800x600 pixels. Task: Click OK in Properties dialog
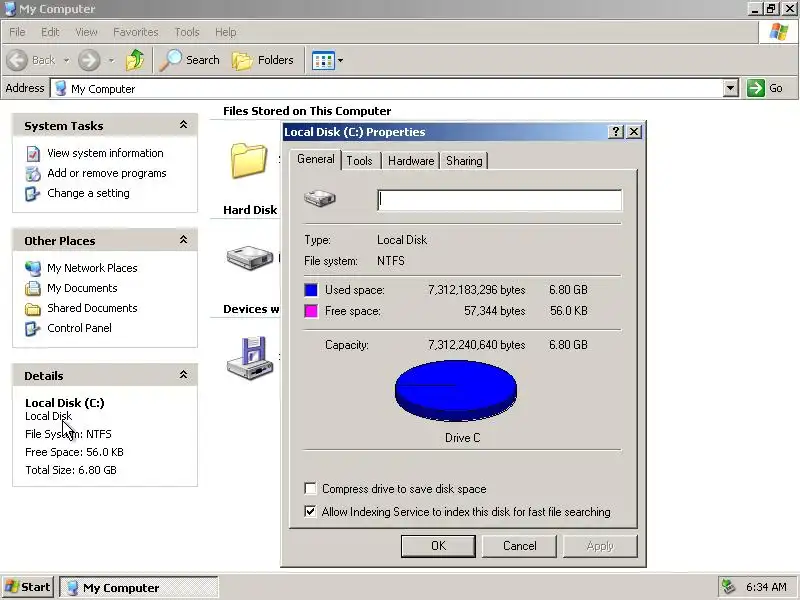438,546
